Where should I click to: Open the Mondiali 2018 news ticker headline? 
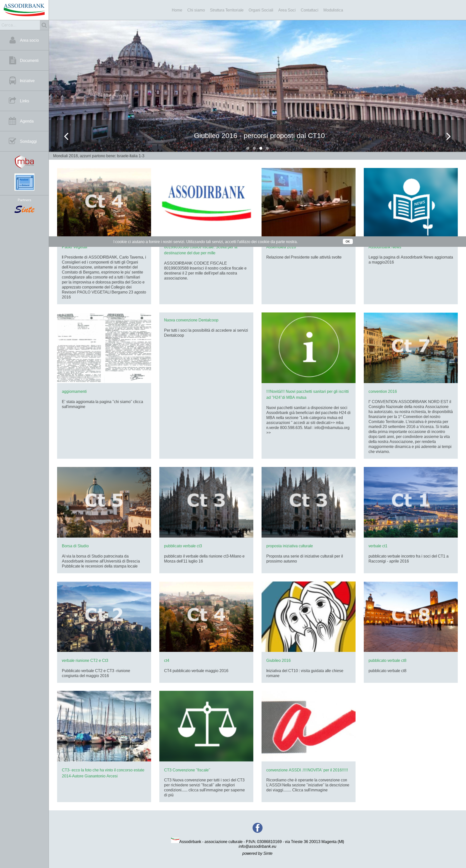click(x=99, y=156)
